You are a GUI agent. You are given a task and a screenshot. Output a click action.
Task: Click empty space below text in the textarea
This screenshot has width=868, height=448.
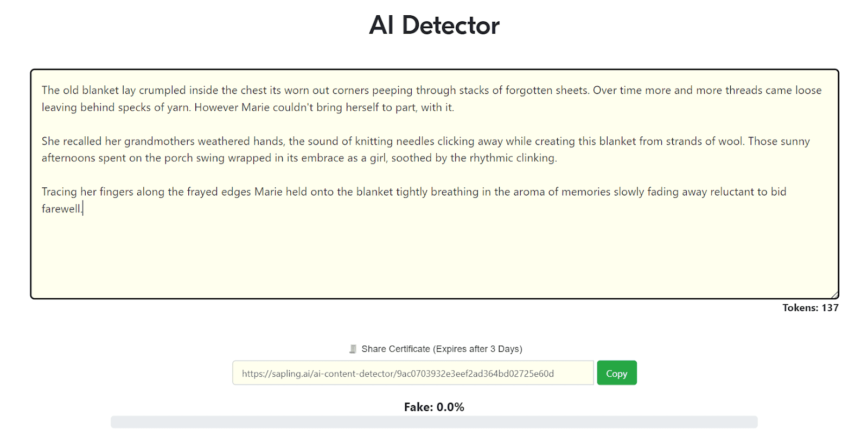[434, 255]
